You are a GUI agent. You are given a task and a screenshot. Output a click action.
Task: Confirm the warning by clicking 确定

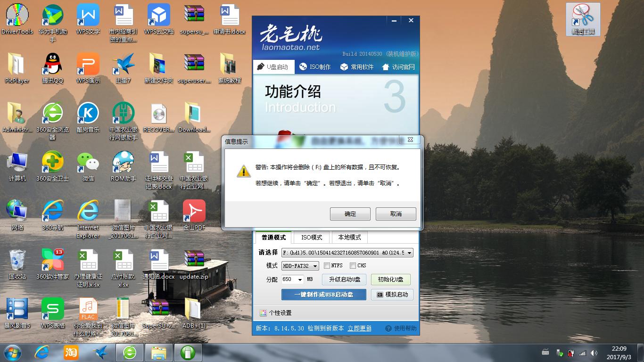point(350,214)
